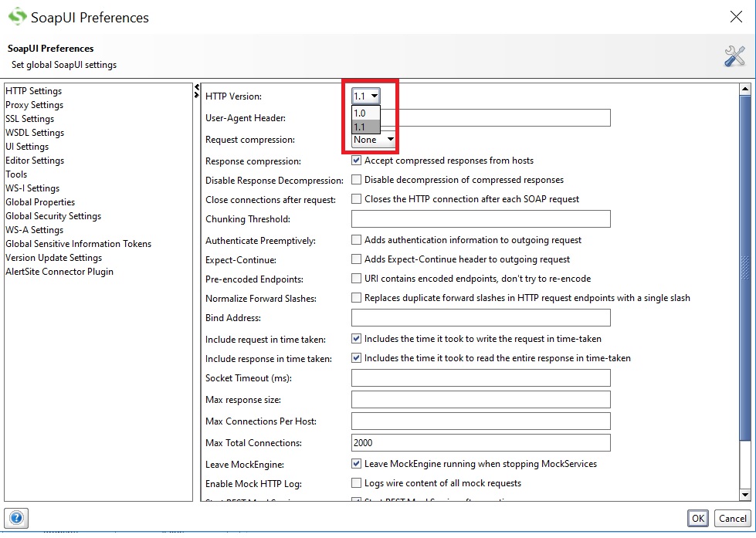Click the Normalize Forward Slashes label
The image size is (756, 538).
261,299
